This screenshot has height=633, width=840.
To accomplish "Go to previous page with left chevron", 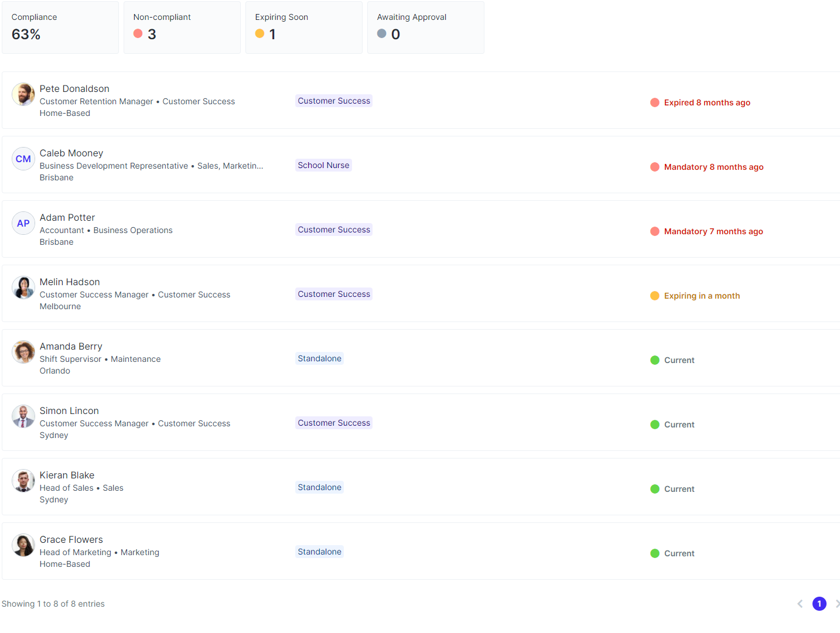I will pos(800,604).
